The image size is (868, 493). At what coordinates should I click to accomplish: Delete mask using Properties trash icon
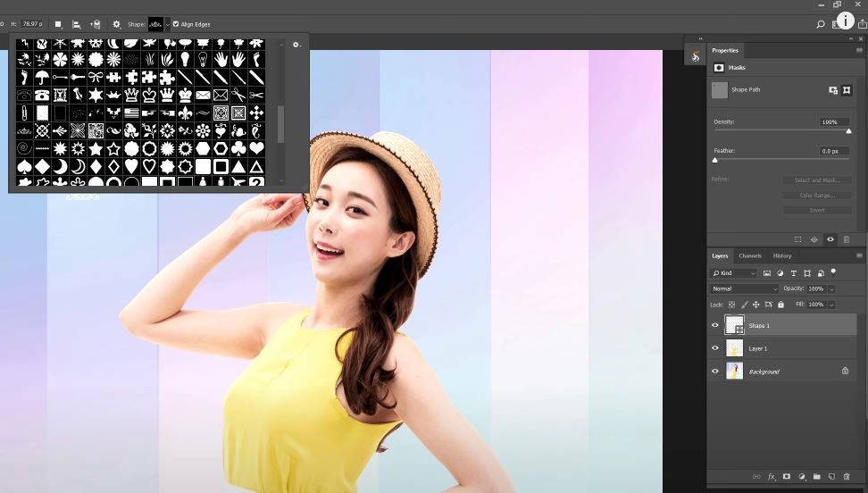coord(847,240)
